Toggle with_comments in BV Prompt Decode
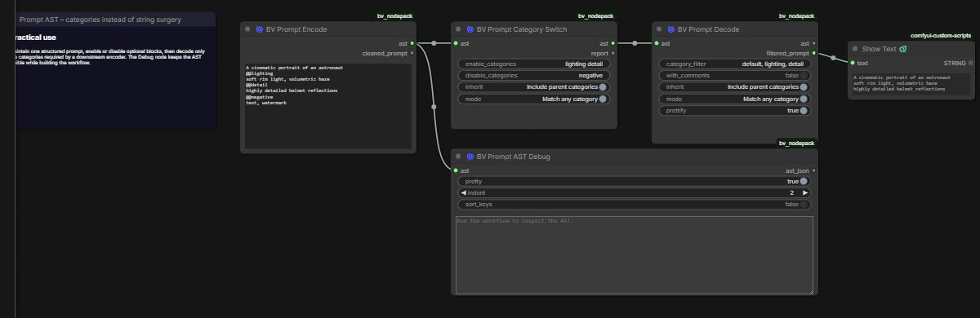The height and width of the screenshot is (318, 980). tap(804, 75)
